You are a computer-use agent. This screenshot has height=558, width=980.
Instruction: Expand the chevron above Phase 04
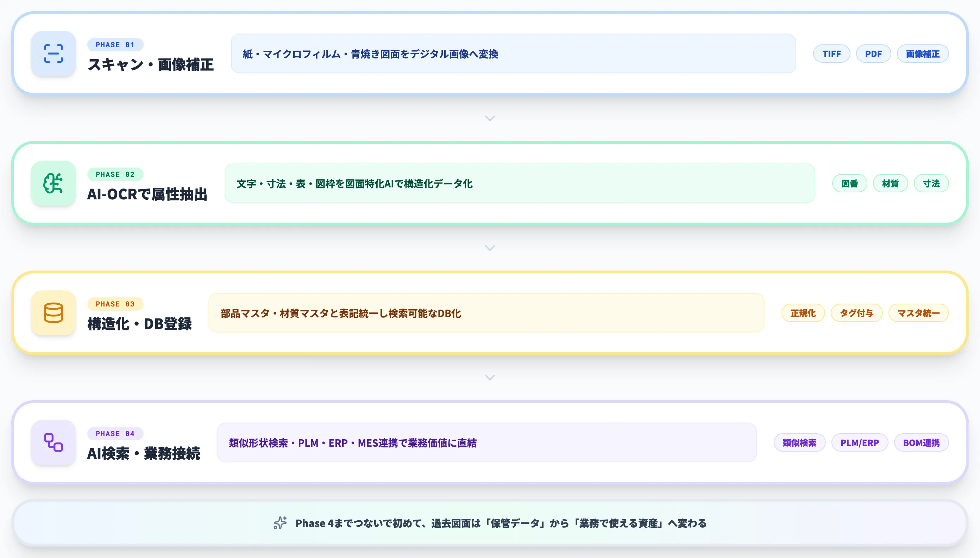[x=490, y=378]
